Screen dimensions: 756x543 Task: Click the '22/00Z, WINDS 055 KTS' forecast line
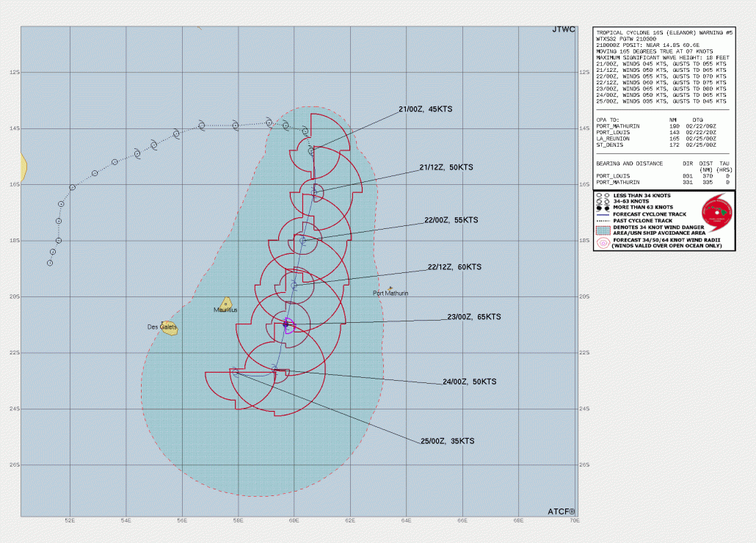pyautogui.click(x=661, y=76)
